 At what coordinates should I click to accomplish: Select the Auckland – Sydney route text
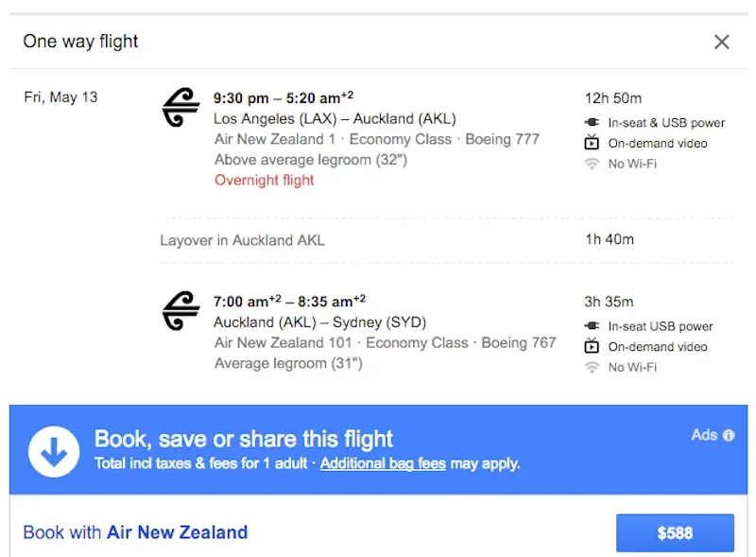[x=319, y=322]
